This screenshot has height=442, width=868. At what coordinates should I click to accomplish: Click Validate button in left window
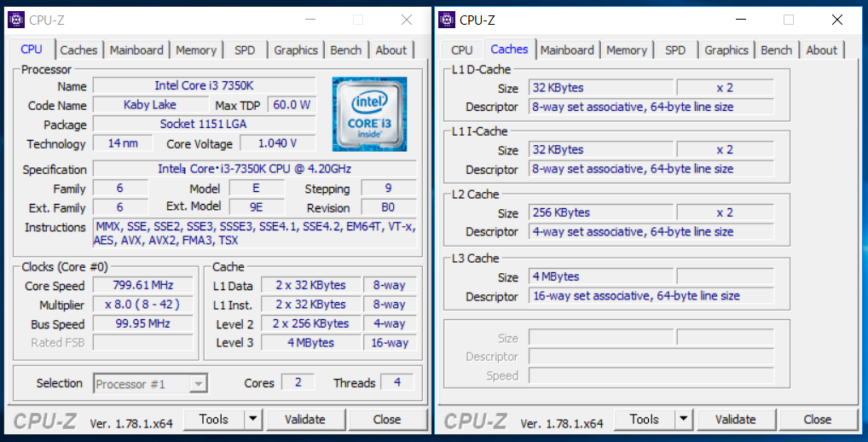coord(305,419)
